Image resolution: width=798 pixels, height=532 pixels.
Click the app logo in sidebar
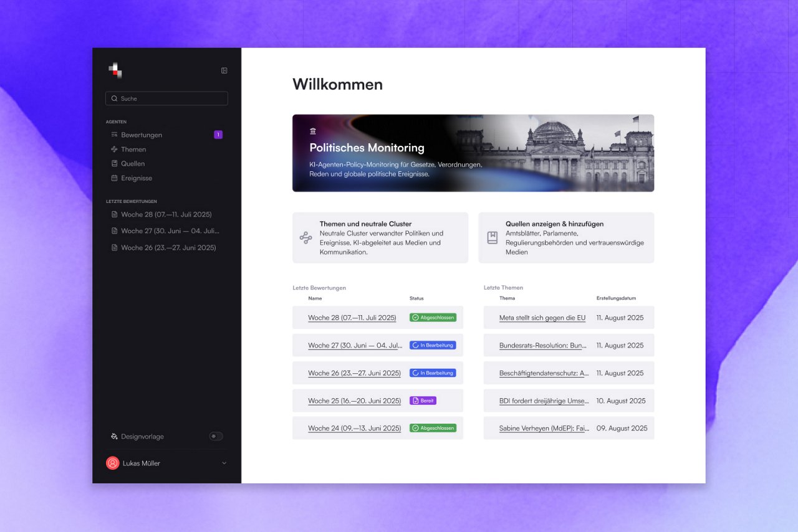(x=115, y=70)
